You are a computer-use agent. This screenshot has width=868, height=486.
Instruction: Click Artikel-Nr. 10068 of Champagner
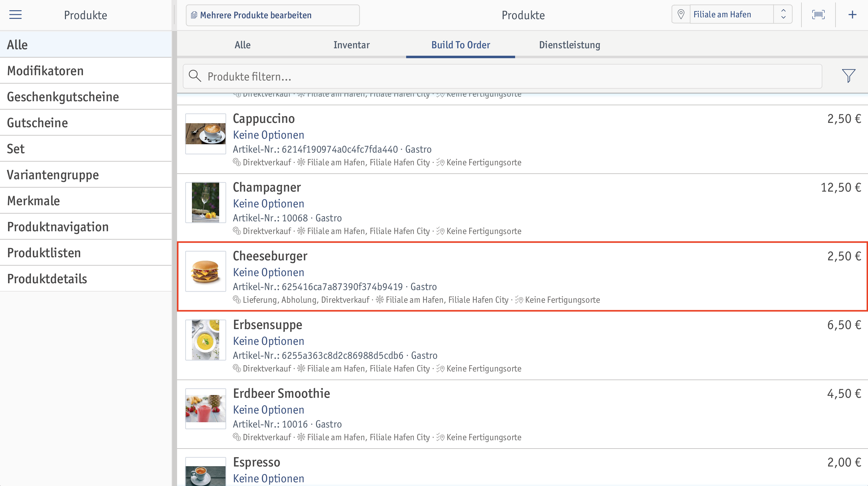[x=270, y=218]
